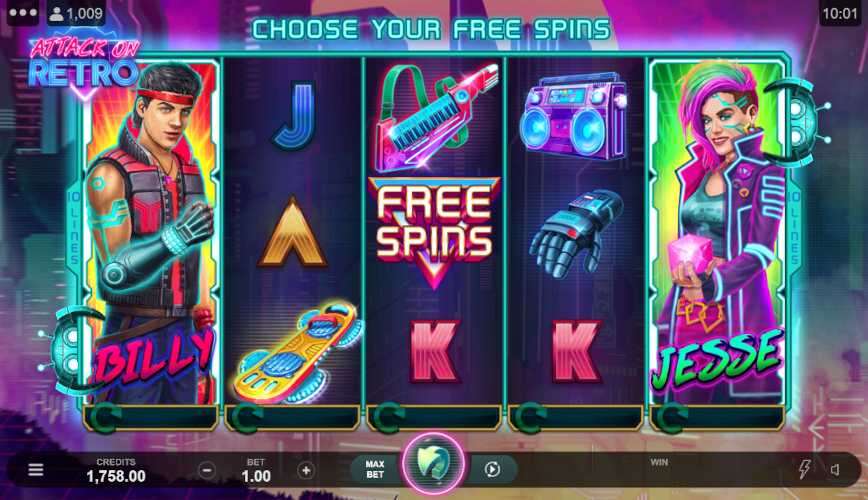Screen dimensions: 868x500
Task: Click the hoverboard symbol on reel two
Action: tap(297, 351)
